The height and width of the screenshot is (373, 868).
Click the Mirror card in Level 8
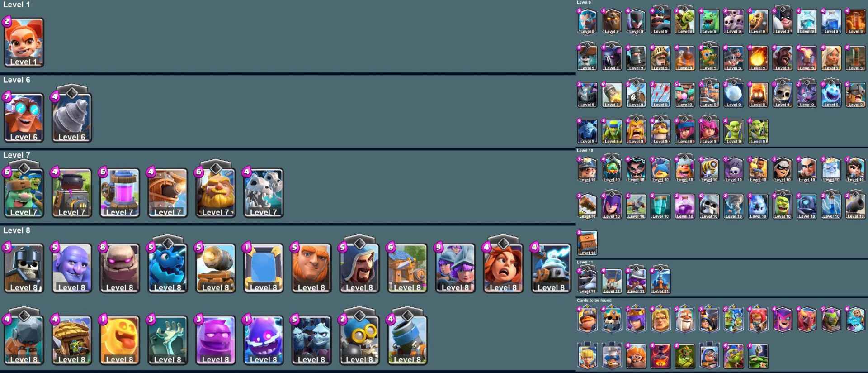pos(263,268)
